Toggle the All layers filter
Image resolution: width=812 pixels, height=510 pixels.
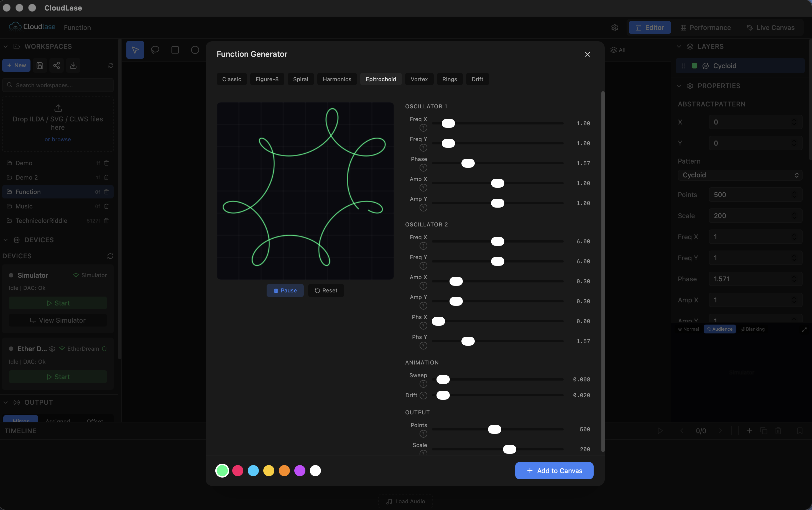618,50
